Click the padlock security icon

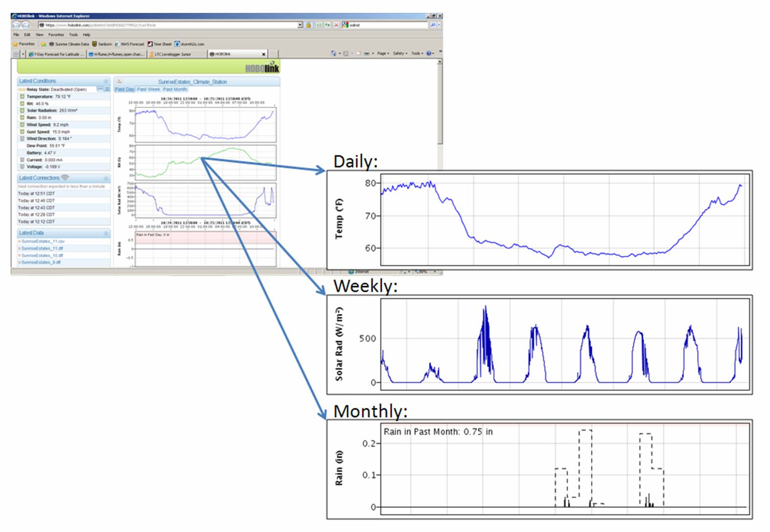309,25
